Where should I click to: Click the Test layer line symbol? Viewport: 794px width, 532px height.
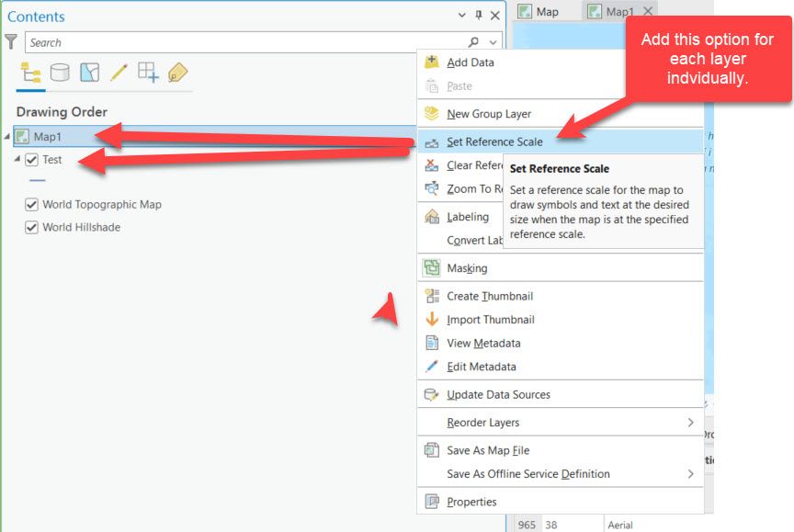pyautogui.click(x=38, y=180)
